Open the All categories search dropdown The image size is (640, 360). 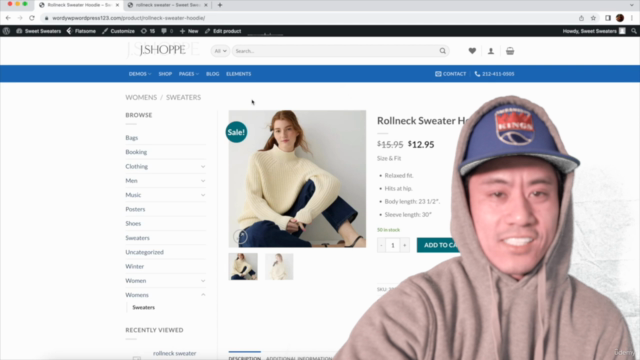(x=220, y=51)
